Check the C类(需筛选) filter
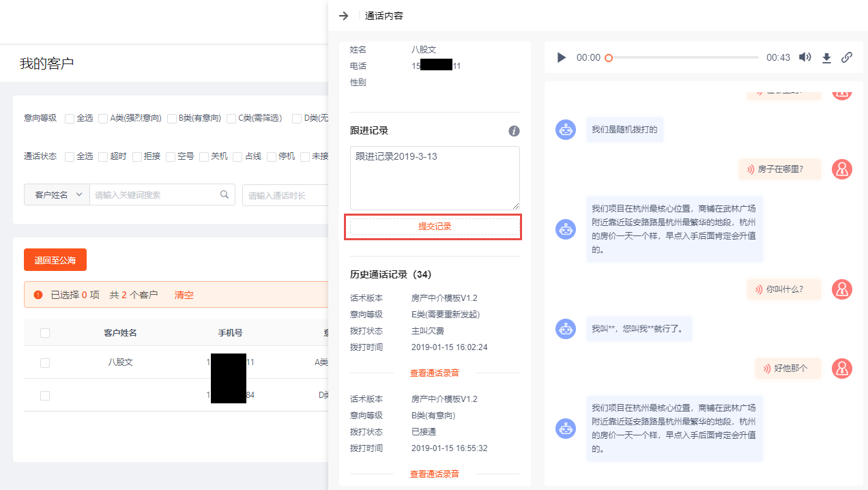The width and height of the screenshot is (868, 490). click(x=231, y=118)
